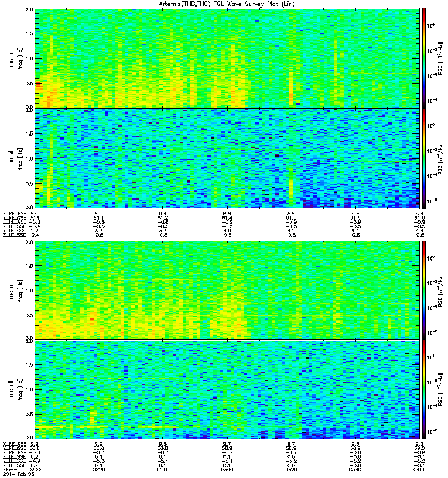Click the 'THB B∥ freq [Hz]' axis label
This screenshot has width=448, height=478.
[x=16, y=158]
